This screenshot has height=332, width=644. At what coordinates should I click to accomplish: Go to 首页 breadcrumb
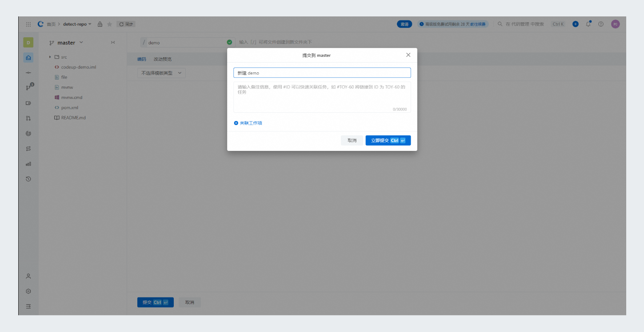(x=51, y=24)
